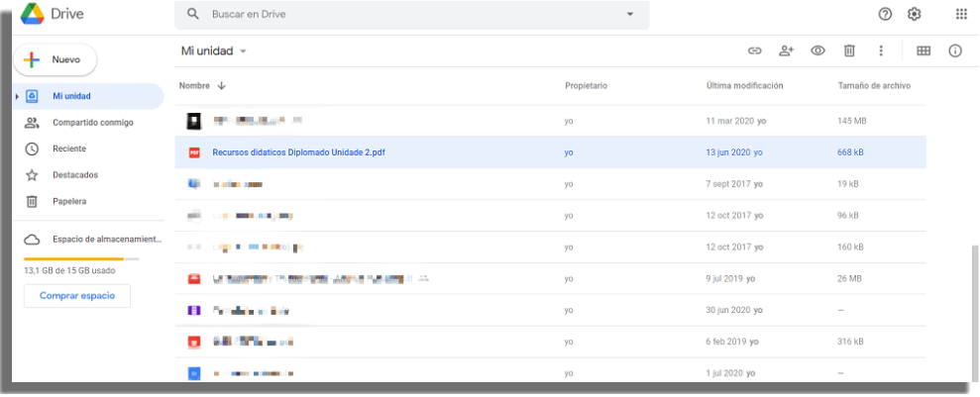Click the Google Drive logo
This screenshot has height=397, width=980.
[32, 14]
